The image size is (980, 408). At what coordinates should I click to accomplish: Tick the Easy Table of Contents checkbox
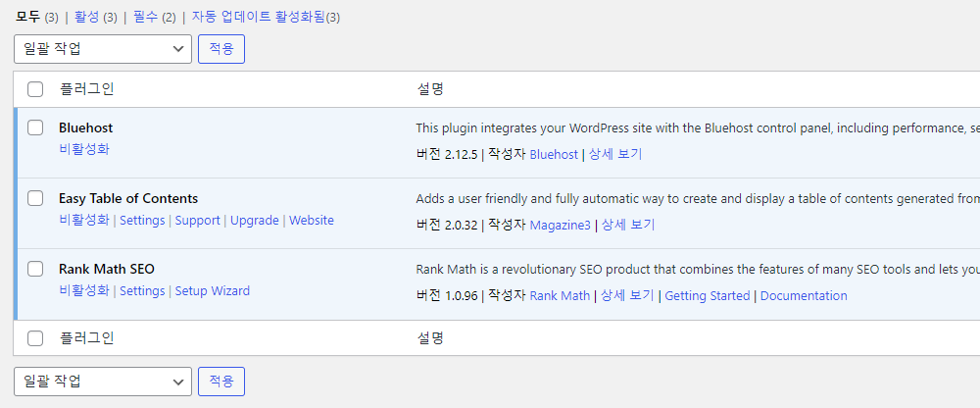35,198
